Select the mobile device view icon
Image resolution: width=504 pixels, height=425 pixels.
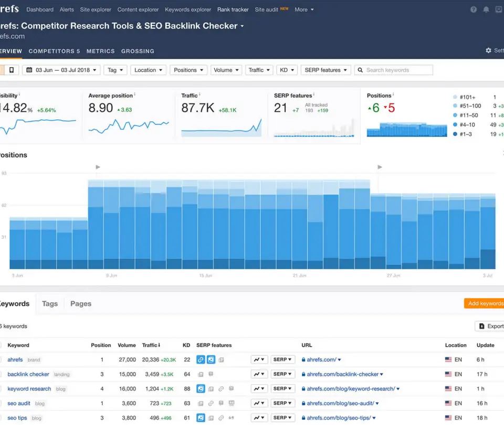tap(12, 70)
